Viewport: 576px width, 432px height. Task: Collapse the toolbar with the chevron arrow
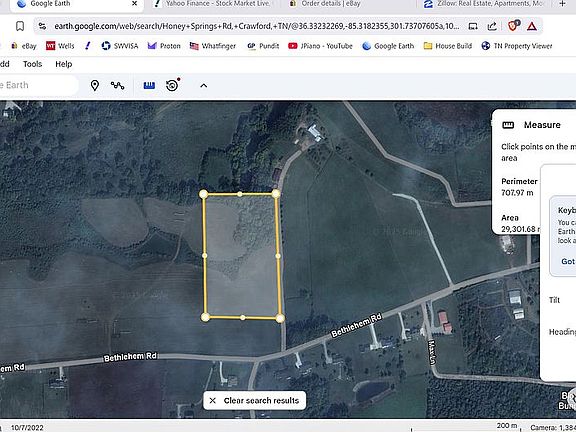pos(204,86)
